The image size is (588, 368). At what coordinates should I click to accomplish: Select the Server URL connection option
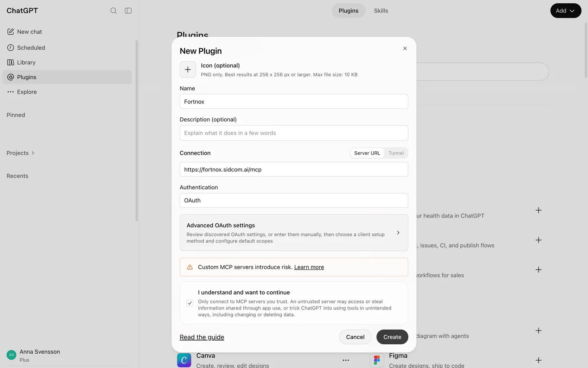pyautogui.click(x=367, y=153)
